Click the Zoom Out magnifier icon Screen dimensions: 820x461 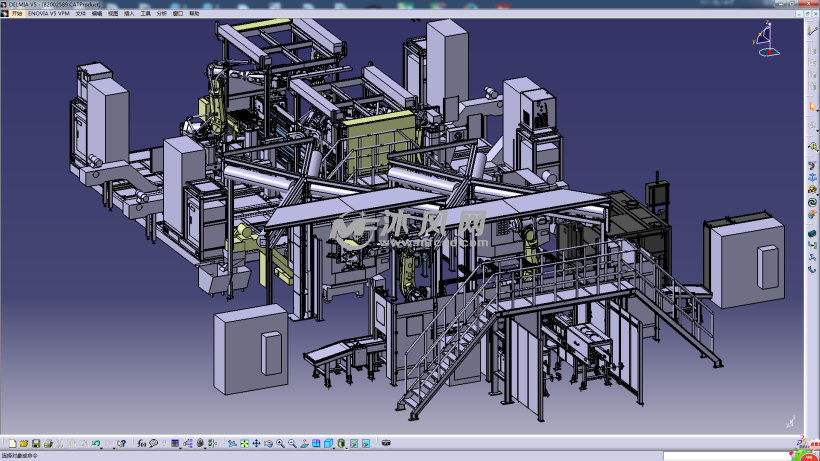tap(291, 443)
